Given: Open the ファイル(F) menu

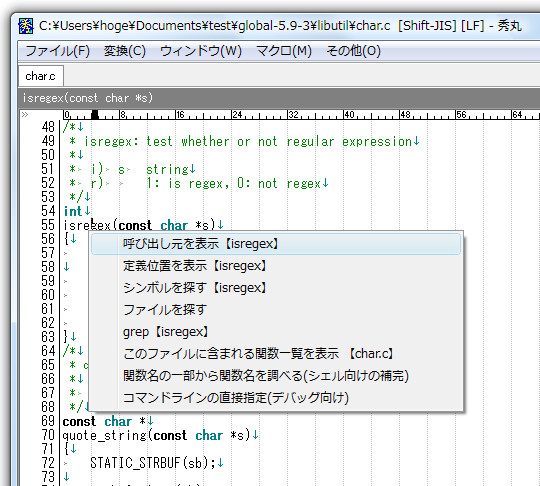Looking at the screenshot, I should [x=58, y=51].
